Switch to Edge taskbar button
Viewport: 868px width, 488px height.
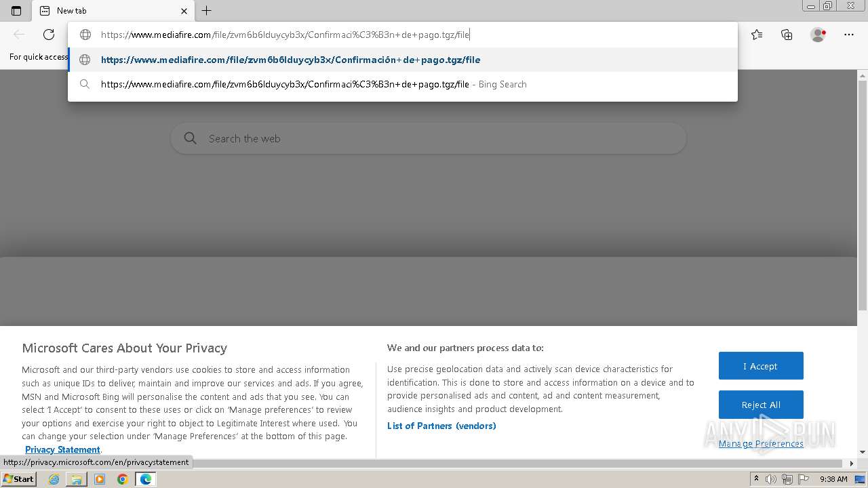(146, 479)
